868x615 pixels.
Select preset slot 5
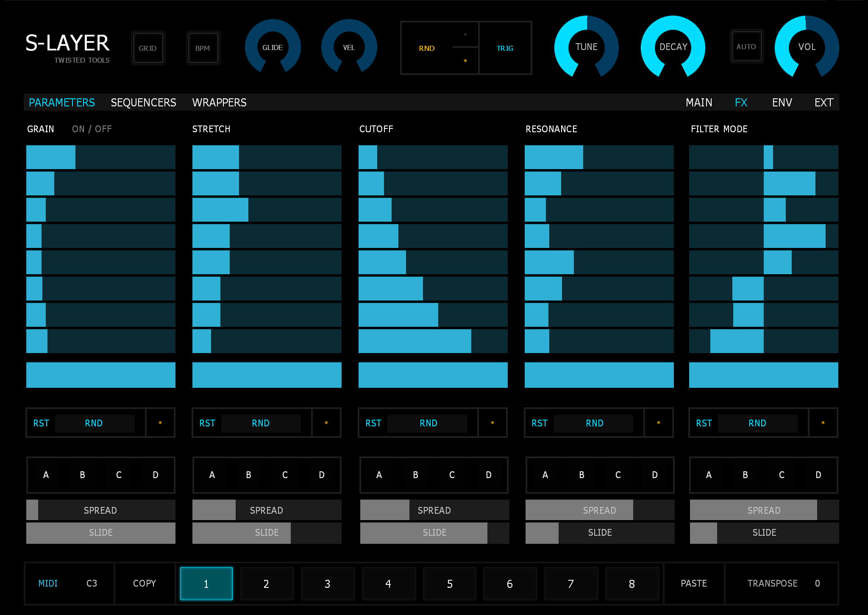450,584
